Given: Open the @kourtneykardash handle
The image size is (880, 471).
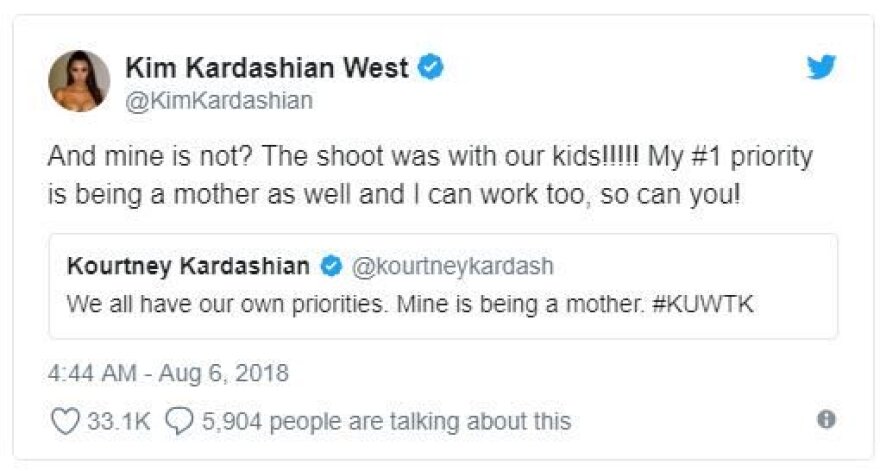Looking at the screenshot, I should click(x=450, y=267).
